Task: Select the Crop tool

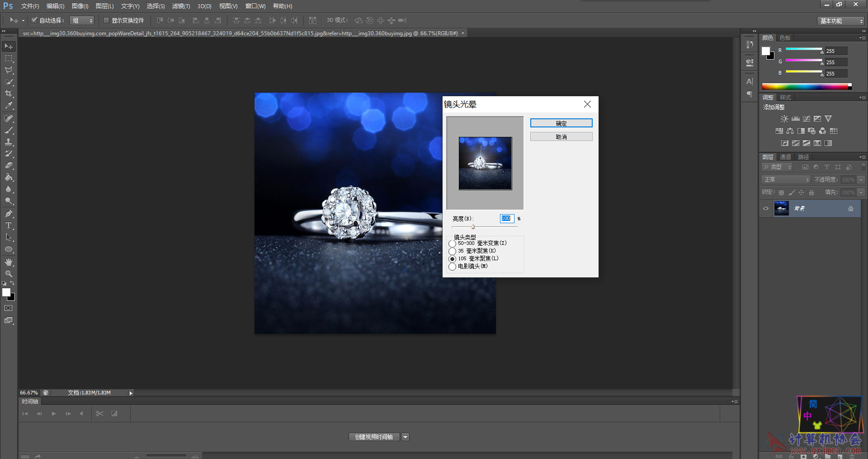Action: (9, 94)
